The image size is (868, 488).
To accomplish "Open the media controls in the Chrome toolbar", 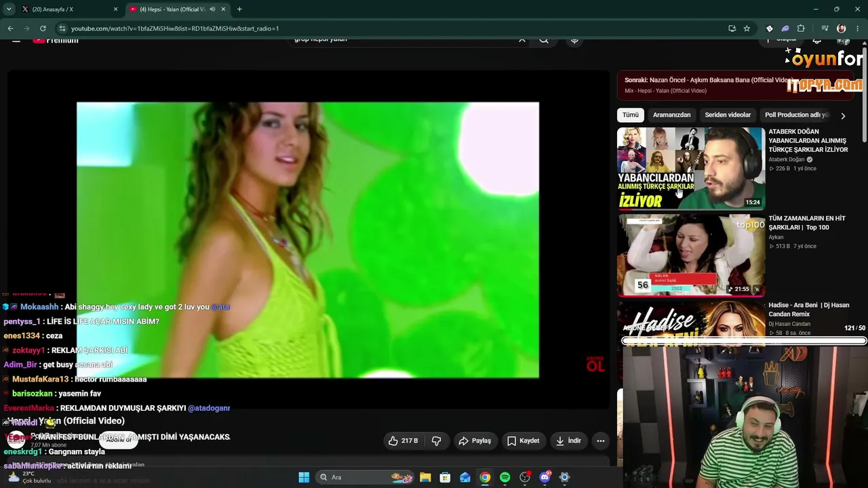I will (825, 28).
